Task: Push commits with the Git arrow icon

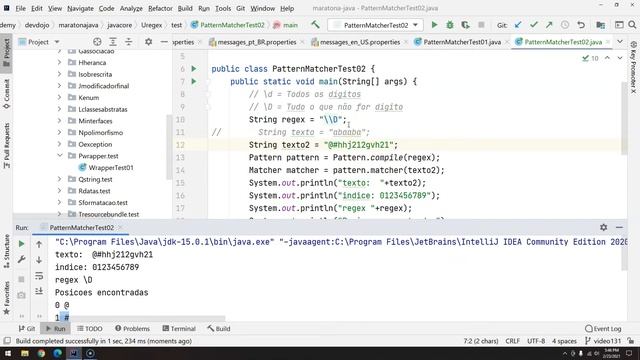Action: pos(549,25)
